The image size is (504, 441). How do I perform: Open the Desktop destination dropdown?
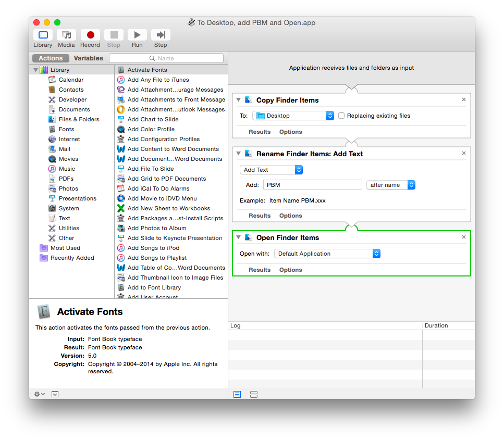pyautogui.click(x=293, y=116)
